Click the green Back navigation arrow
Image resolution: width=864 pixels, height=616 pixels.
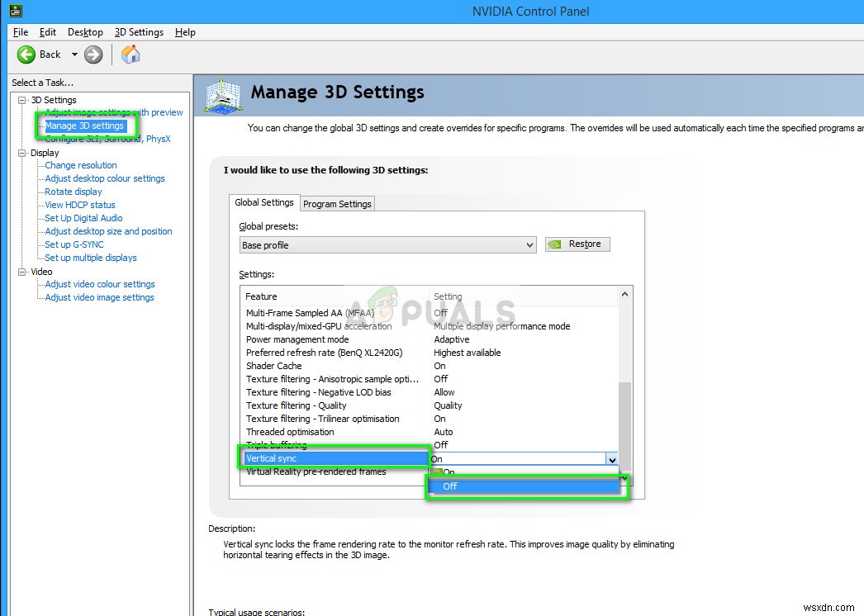pyautogui.click(x=26, y=54)
